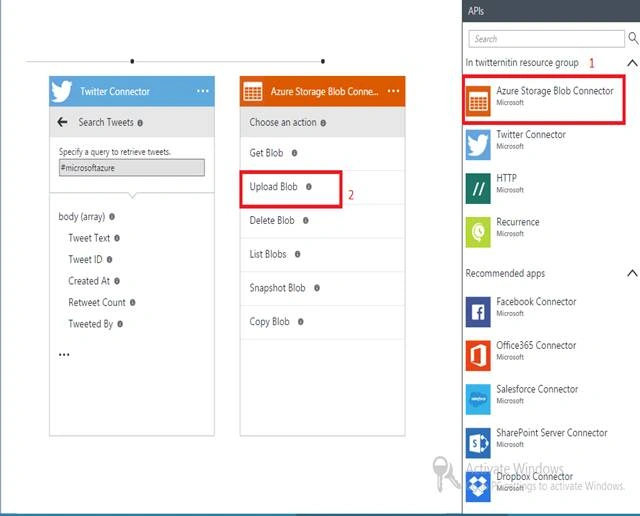
Task: Click the Twitter Connector card title
Action: click(x=115, y=91)
